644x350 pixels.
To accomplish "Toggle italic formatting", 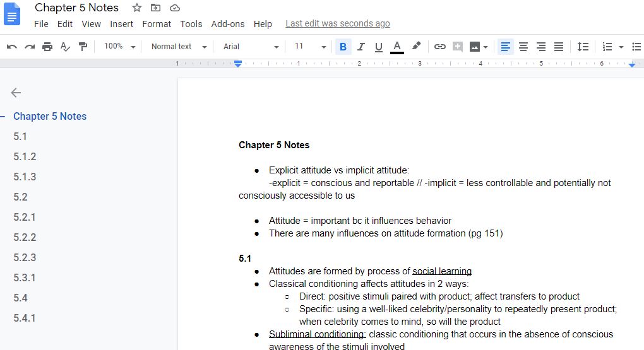I will pyautogui.click(x=361, y=47).
